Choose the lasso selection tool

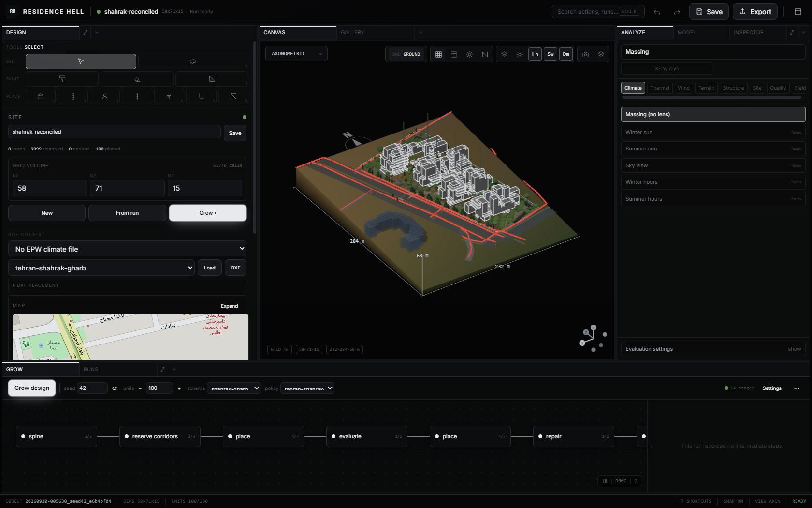coord(193,61)
